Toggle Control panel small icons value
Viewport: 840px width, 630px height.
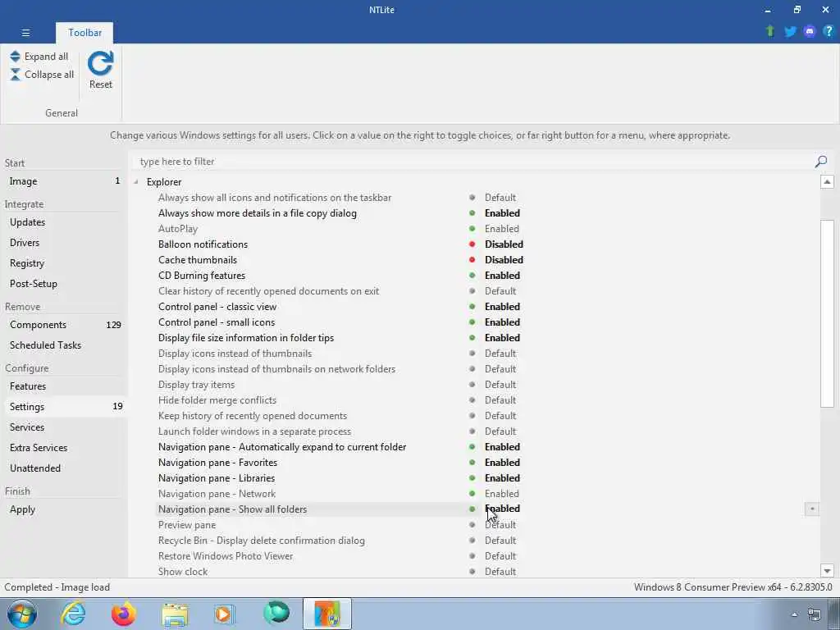point(502,322)
